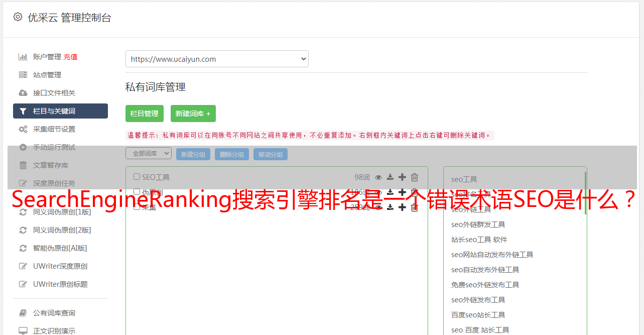Tick the 采集 checkbox
Image resolution: width=644 pixels, height=335 pixels.
[137, 207]
